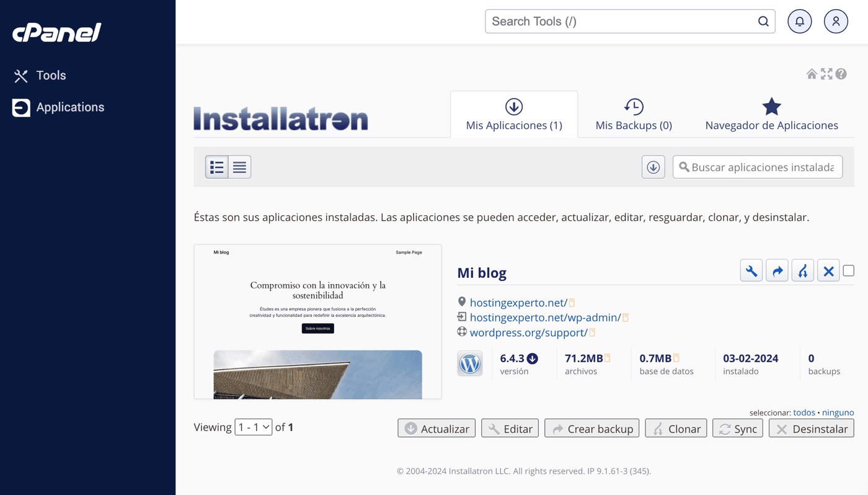
Task: Go to home via house icon
Action: [812, 74]
